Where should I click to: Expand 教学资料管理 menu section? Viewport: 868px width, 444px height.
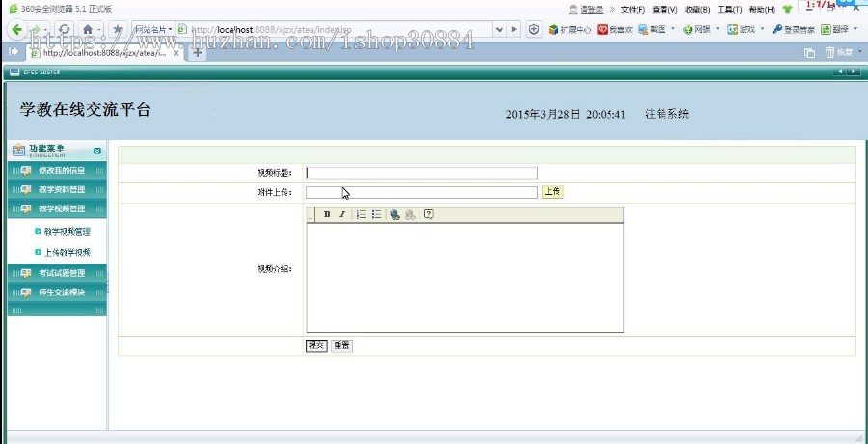pyautogui.click(x=57, y=189)
